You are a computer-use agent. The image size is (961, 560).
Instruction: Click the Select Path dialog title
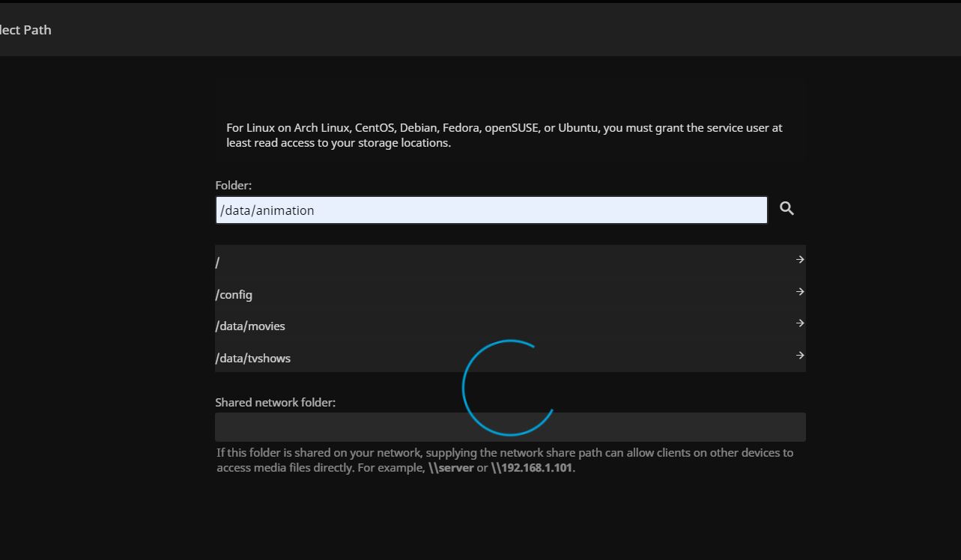25,30
